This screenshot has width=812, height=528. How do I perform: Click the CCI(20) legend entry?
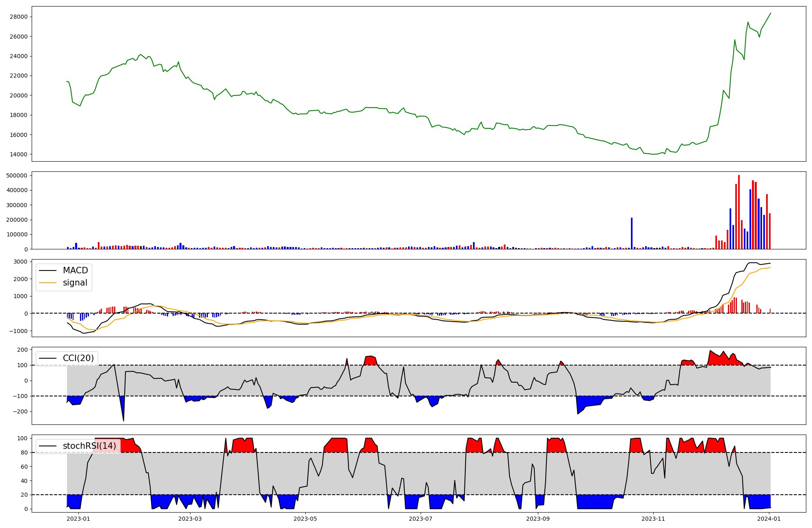pos(78,358)
